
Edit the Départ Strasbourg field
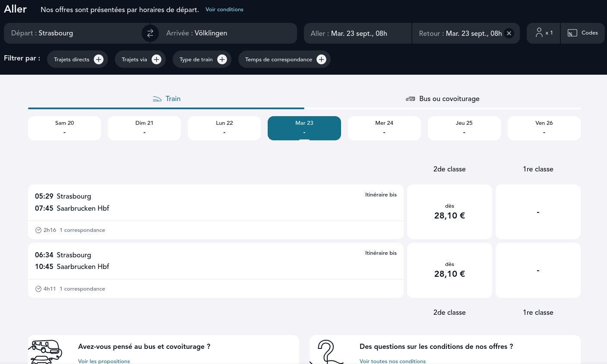(x=73, y=33)
